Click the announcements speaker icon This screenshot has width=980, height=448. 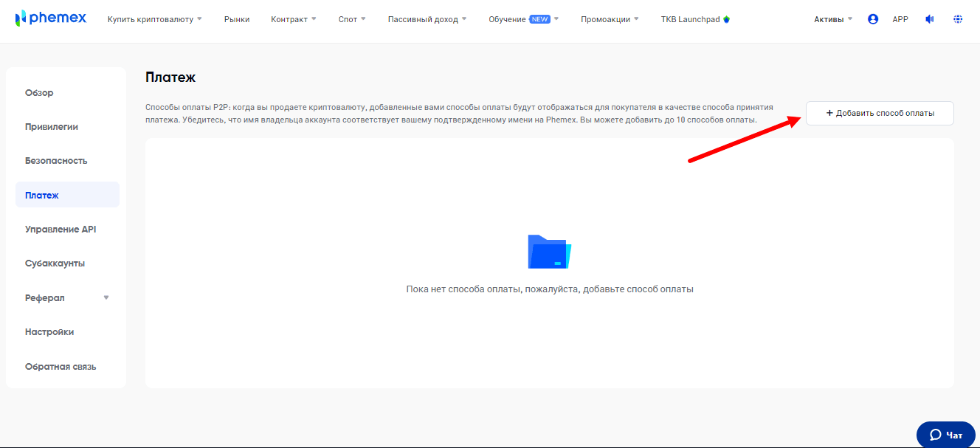point(929,19)
